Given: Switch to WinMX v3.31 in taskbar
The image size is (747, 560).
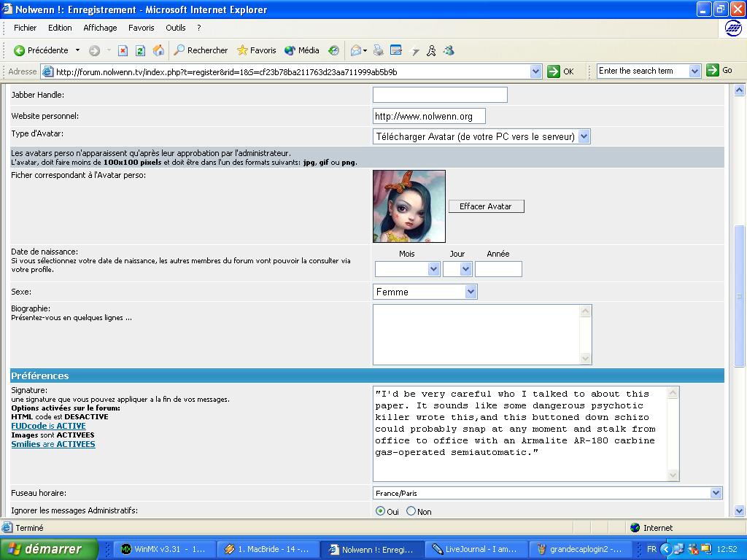Looking at the screenshot, I should coord(165,549).
